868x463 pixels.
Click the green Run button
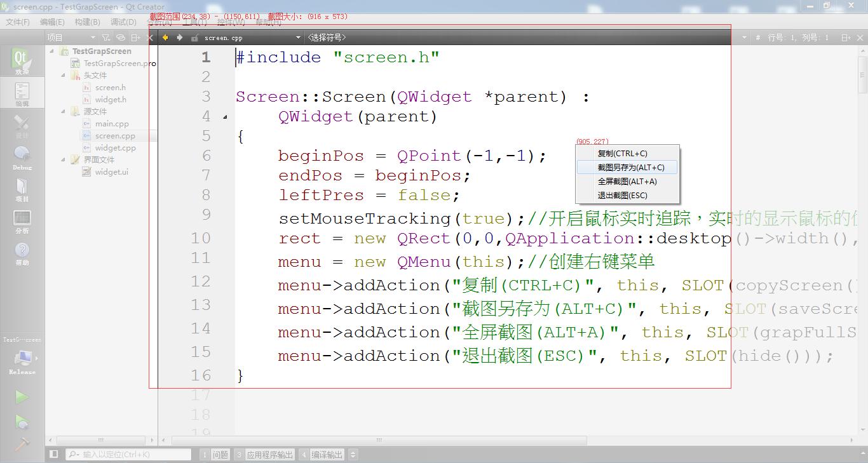[22, 397]
